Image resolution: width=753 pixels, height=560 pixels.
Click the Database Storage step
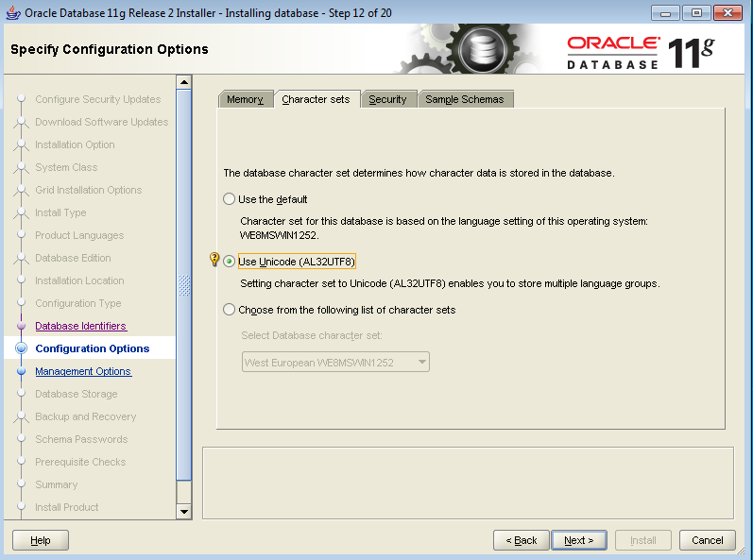pyautogui.click(x=76, y=394)
